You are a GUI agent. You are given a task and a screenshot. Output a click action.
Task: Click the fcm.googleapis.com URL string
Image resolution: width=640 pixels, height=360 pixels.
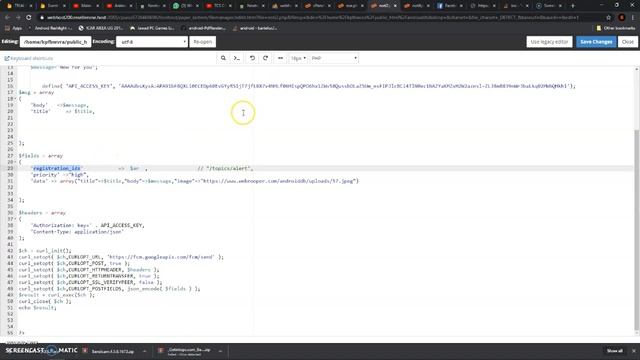point(161,257)
